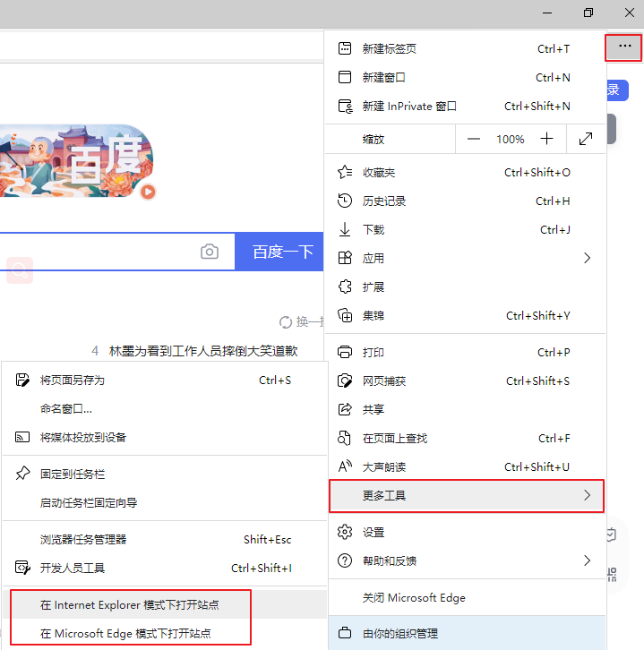Click the Save page as icon
This screenshot has height=650, width=644.
click(22, 380)
